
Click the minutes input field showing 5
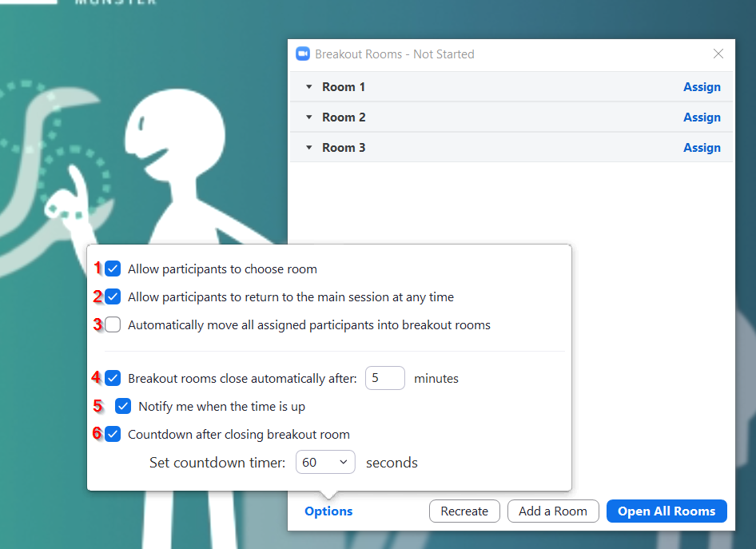coord(384,378)
